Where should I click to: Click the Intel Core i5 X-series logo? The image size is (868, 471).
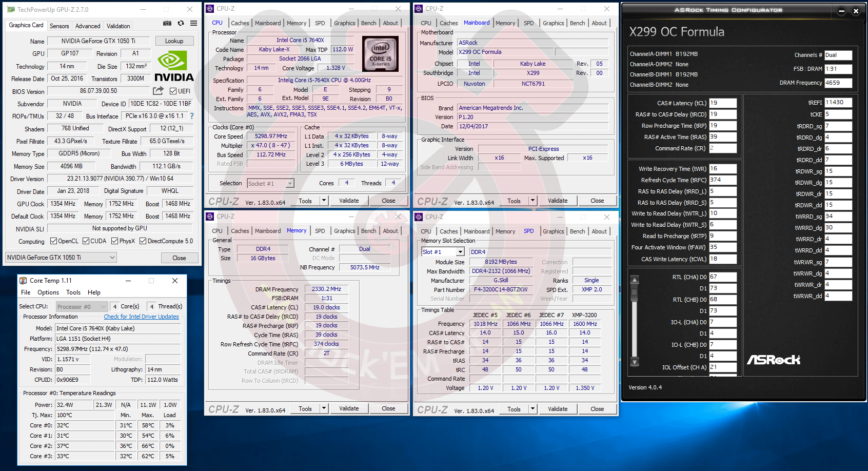point(380,54)
